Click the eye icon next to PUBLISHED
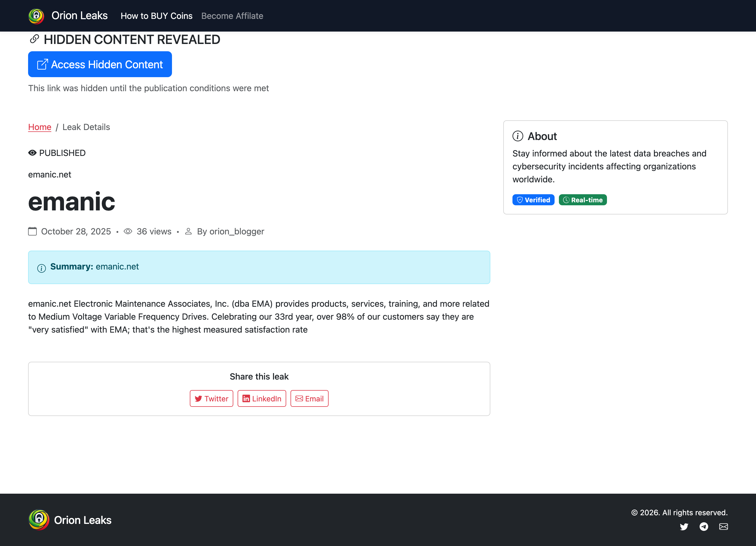 tap(32, 153)
